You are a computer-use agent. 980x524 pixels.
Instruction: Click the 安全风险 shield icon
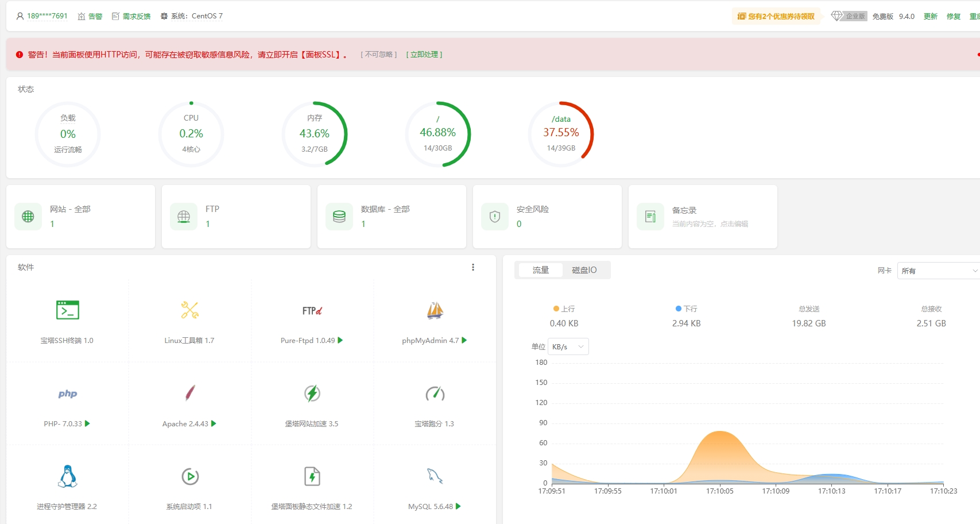click(x=495, y=217)
